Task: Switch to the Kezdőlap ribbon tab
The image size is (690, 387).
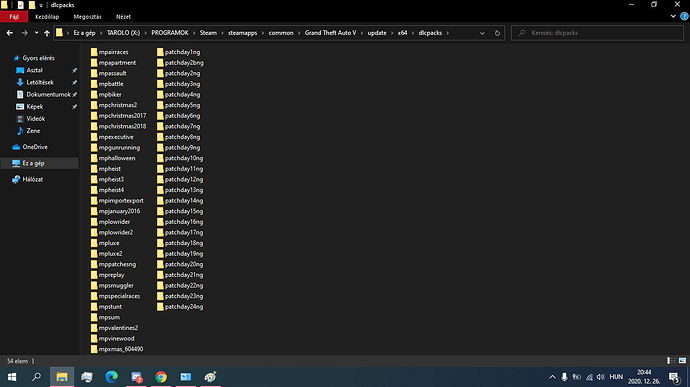Action: [x=47, y=17]
